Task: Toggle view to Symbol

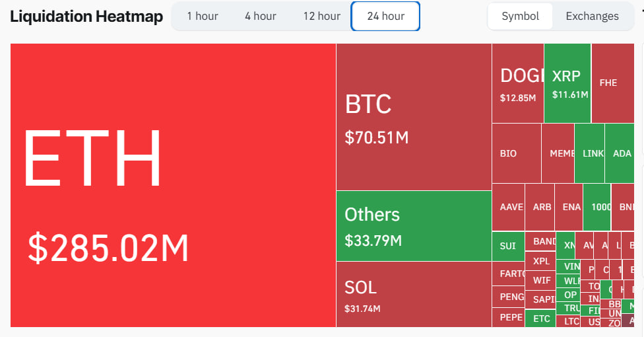Action: pos(520,16)
